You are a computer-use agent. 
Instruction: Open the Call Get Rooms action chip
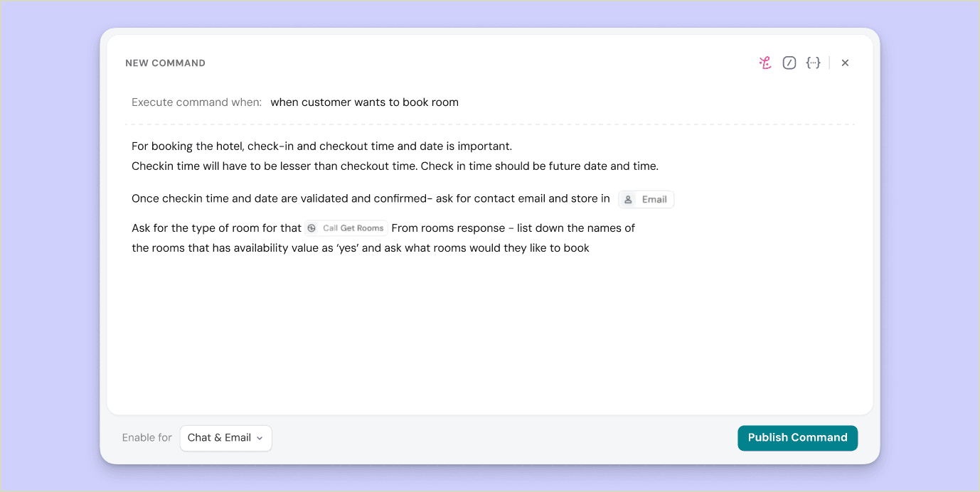(346, 228)
